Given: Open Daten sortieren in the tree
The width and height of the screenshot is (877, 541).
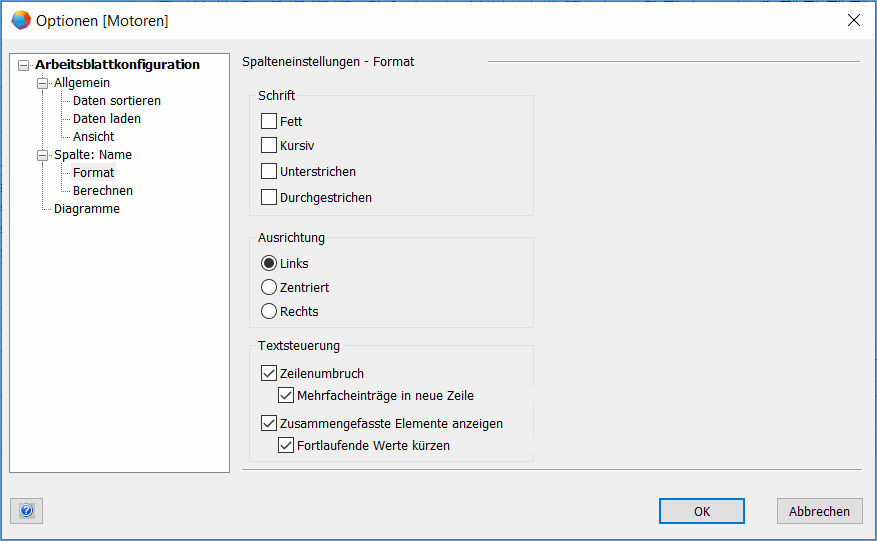Looking at the screenshot, I should 116,101.
